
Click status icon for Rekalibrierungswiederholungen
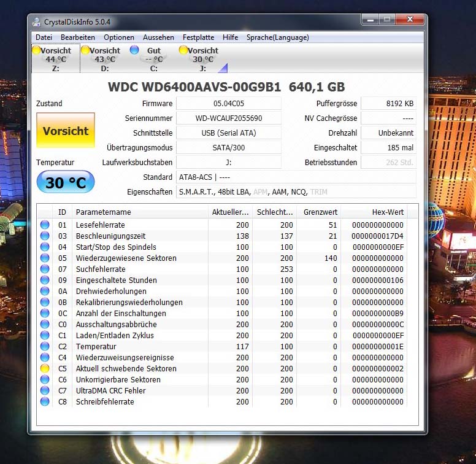tap(45, 302)
